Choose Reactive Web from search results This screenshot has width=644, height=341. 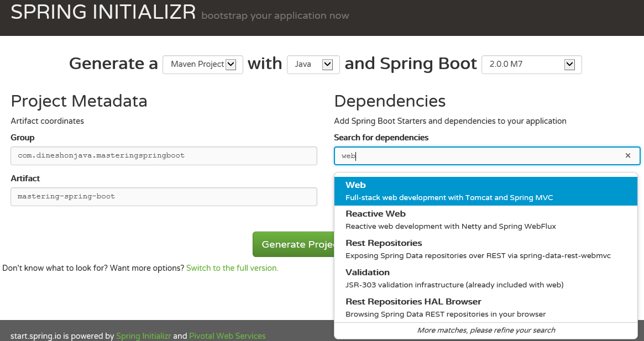pos(486,220)
